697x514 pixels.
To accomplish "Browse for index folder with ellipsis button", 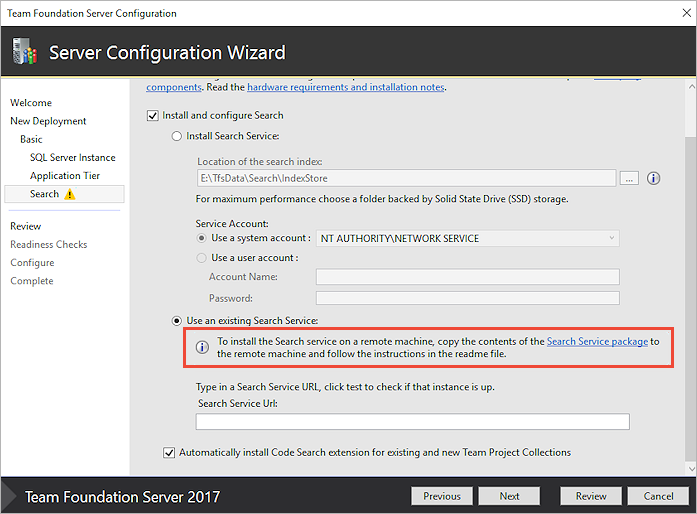I will click(629, 178).
